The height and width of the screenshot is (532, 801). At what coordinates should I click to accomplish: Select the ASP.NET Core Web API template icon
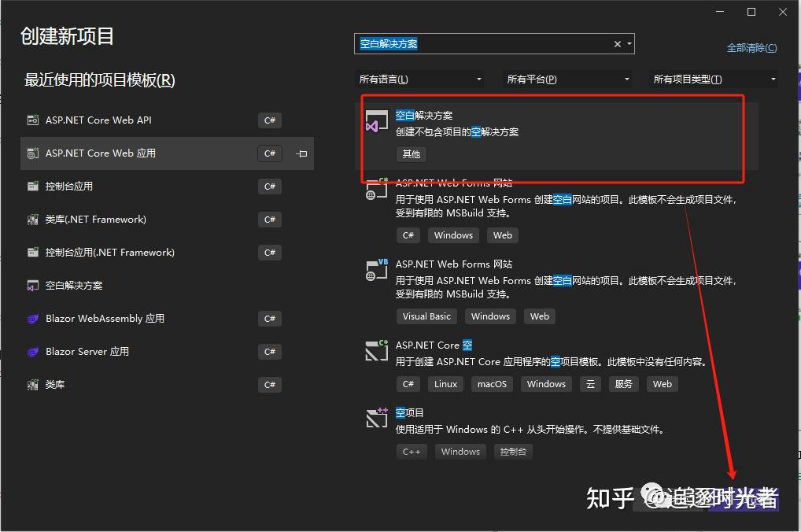[31, 120]
